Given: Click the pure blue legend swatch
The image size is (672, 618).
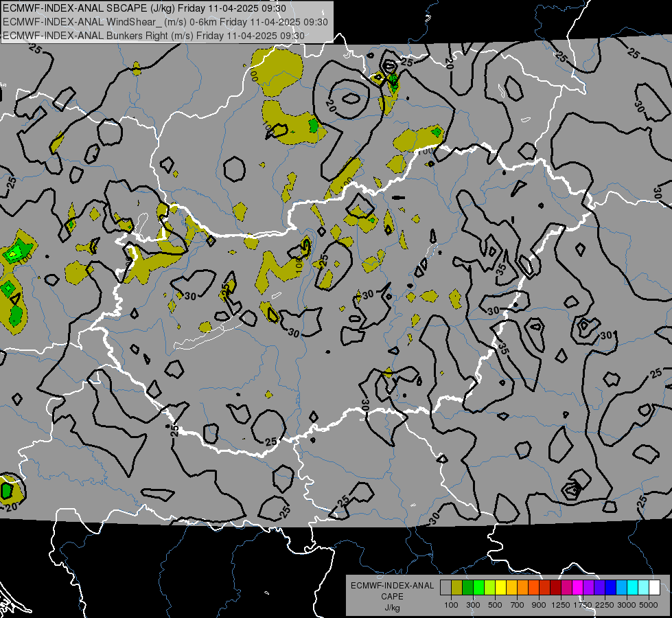Looking at the screenshot, I should pyautogui.click(x=611, y=588).
